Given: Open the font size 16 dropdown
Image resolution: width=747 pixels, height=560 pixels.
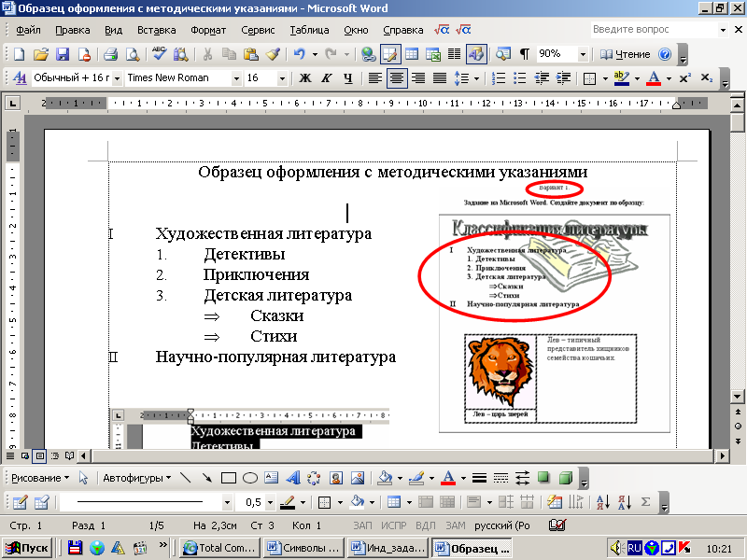Looking at the screenshot, I should [x=282, y=78].
